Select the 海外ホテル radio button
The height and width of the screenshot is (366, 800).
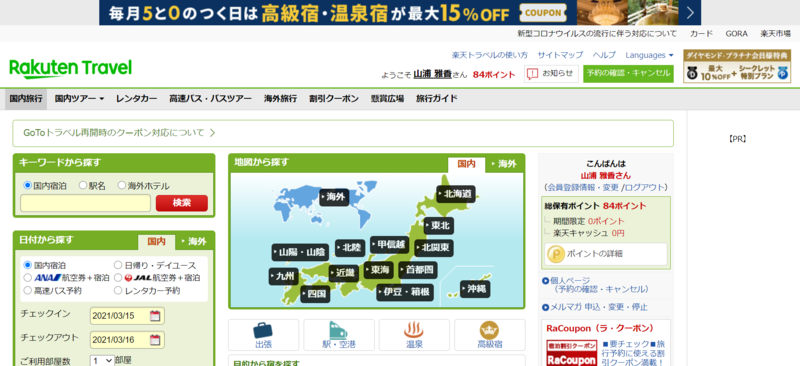tap(122, 186)
